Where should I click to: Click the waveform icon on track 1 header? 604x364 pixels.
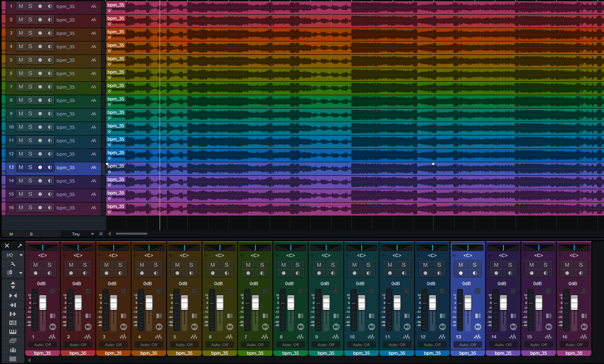[95, 6]
